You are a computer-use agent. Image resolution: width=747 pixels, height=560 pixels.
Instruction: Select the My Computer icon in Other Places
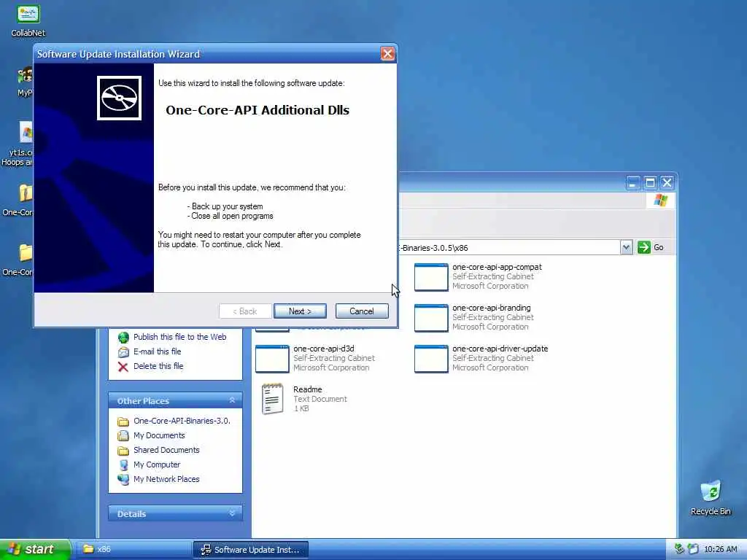pyautogui.click(x=123, y=464)
